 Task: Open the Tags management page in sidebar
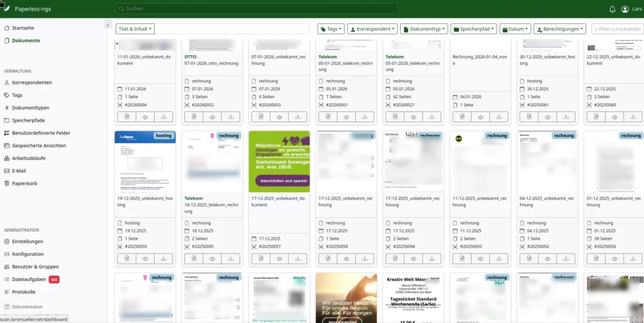point(17,95)
